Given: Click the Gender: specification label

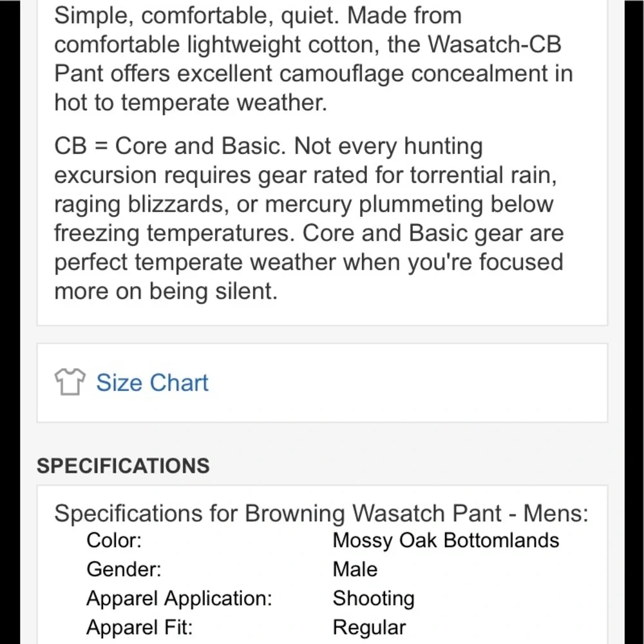Looking at the screenshot, I should point(124,570).
